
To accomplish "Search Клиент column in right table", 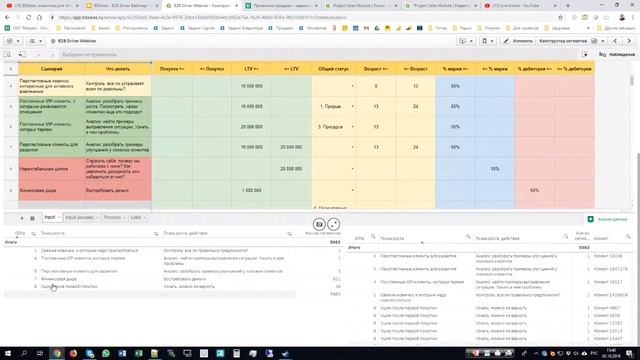I will click(x=628, y=237).
